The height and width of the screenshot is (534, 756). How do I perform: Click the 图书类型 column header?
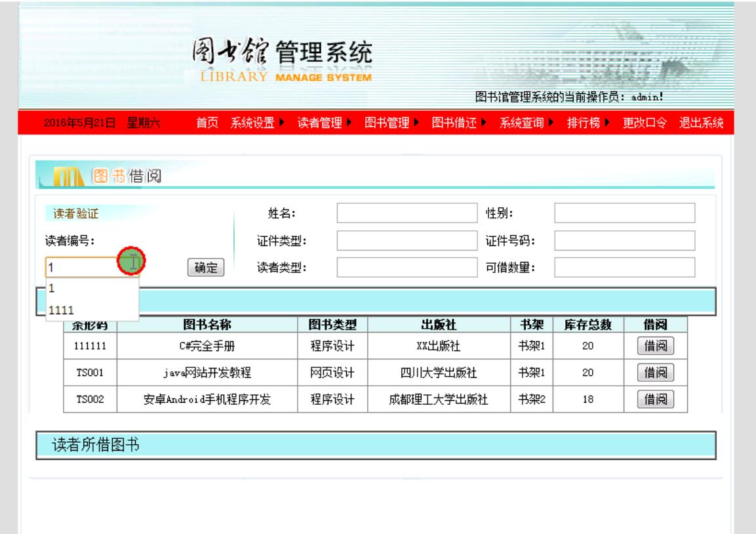(332, 325)
